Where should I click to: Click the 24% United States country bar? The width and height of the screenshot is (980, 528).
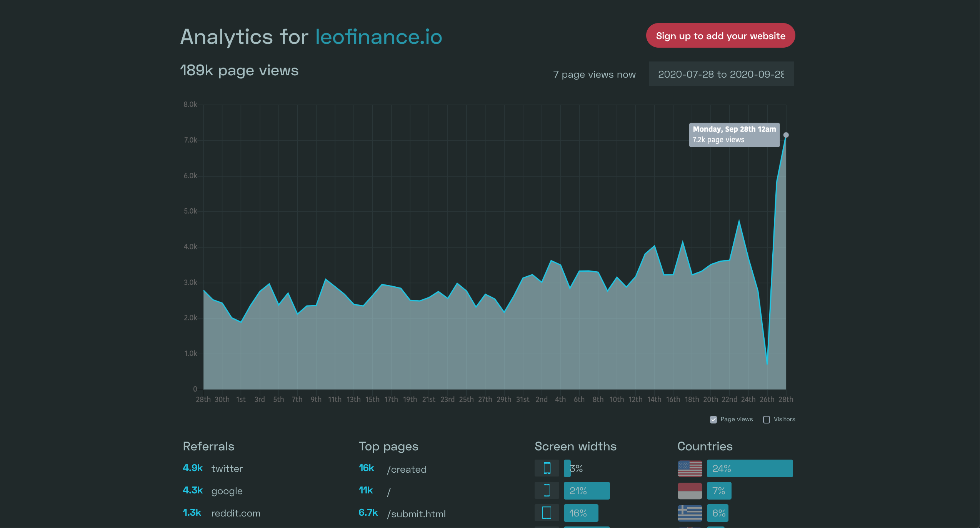pyautogui.click(x=750, y=468)
